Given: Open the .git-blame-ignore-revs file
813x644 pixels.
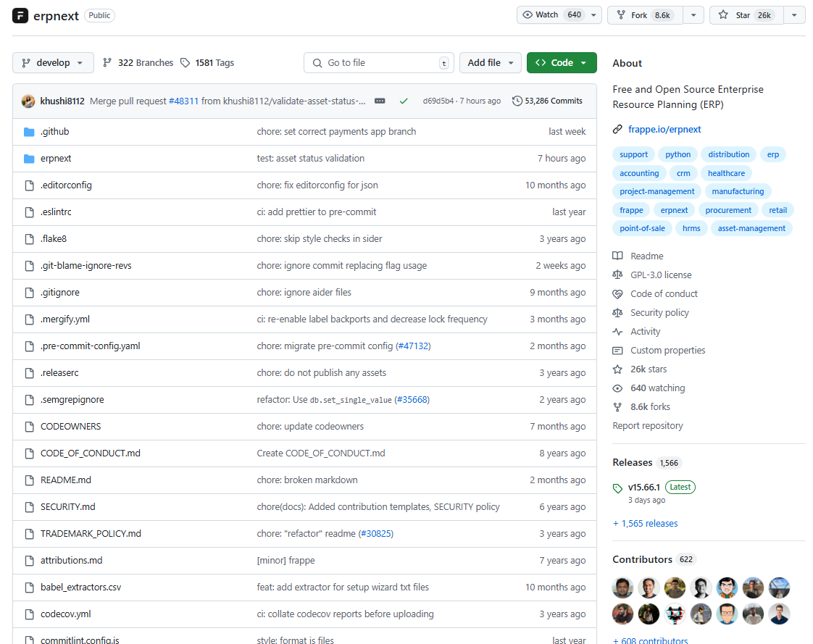Looking at the screenshot, I should pyautogui.click(x=86, y=266).
